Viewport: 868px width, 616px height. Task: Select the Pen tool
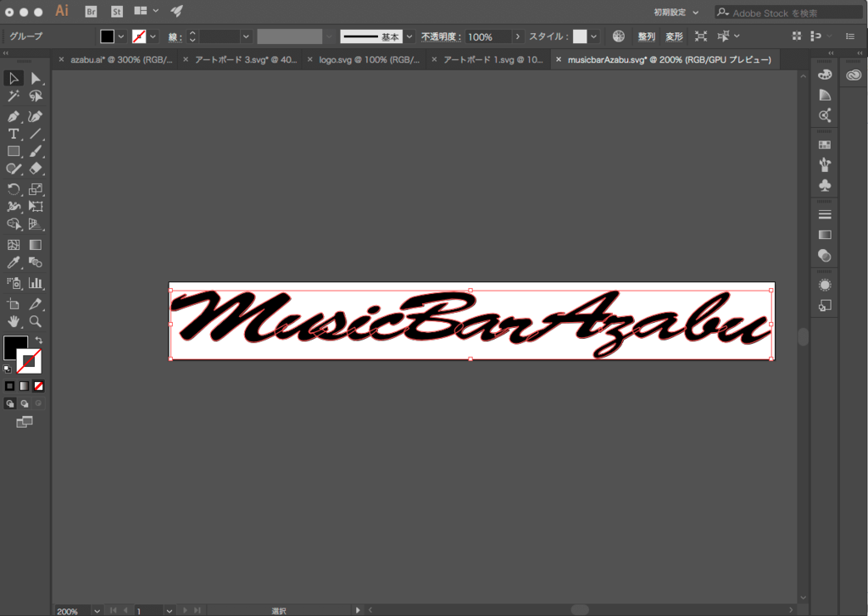tap(14, 116)
